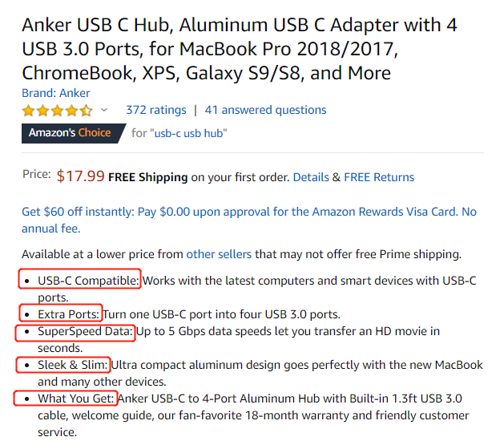The image size is (504, 441).
Task: Expand the ratings breakdown chevron
Action: [x=104, y=111]
